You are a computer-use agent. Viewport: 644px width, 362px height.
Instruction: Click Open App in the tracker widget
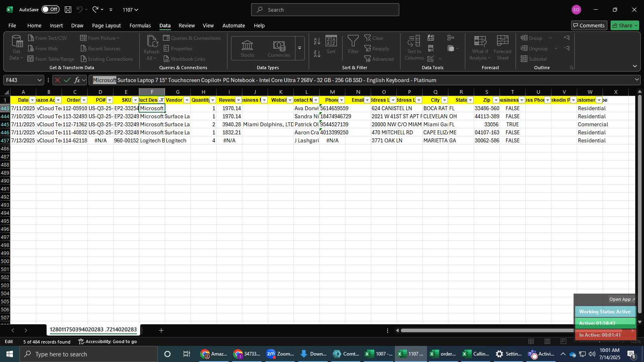pyautogui.click(x=621, y=299)
